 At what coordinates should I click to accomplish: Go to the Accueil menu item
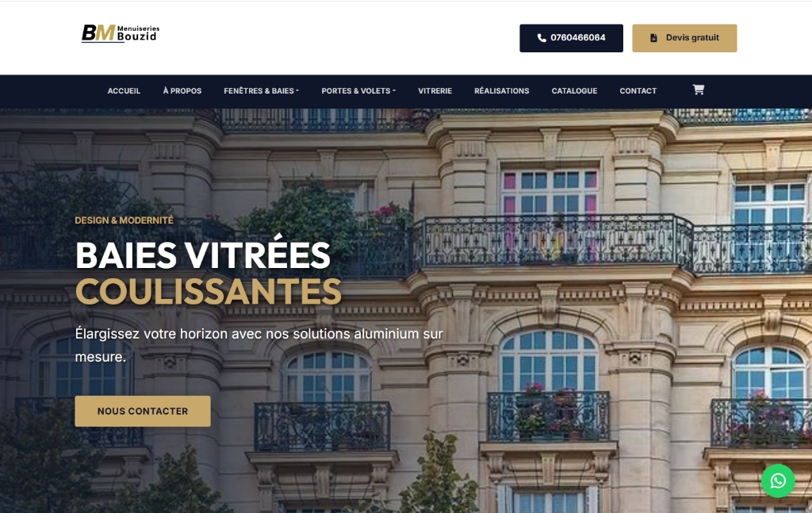point(124,91)
